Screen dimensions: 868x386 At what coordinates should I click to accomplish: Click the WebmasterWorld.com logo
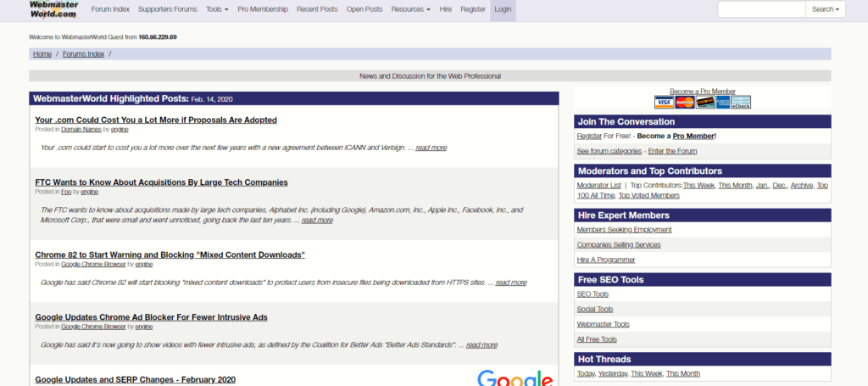(53, 9)
